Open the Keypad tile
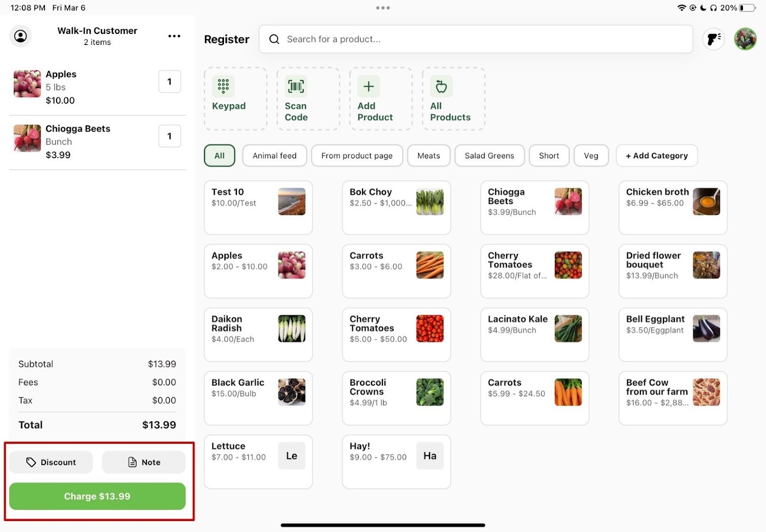 (236, 99)
